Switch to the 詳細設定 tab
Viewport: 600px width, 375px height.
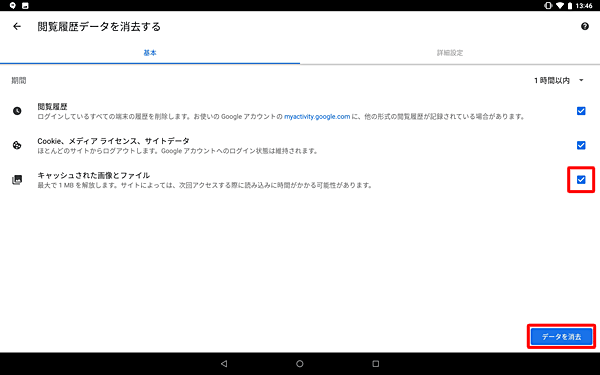pyautogui.click(x=450, y=53)
